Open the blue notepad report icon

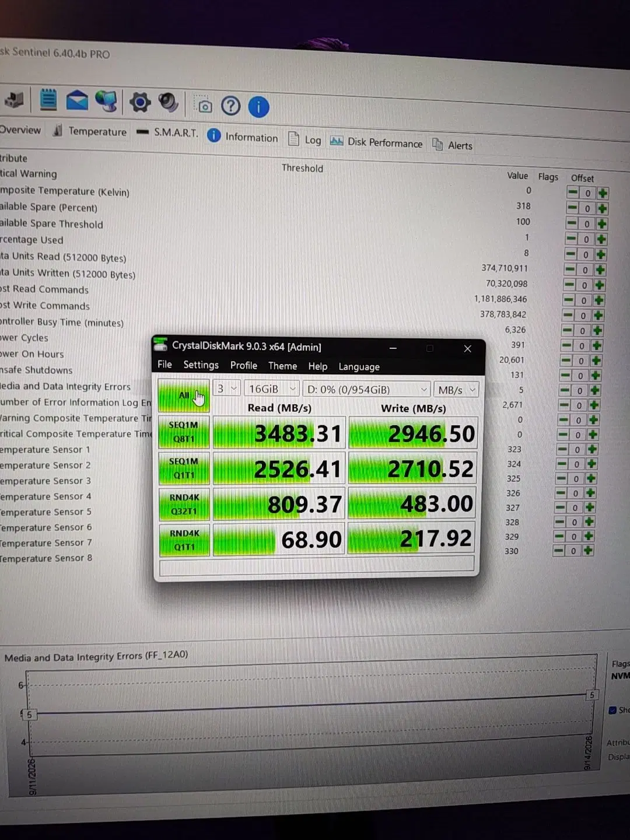tap(48, 100)
